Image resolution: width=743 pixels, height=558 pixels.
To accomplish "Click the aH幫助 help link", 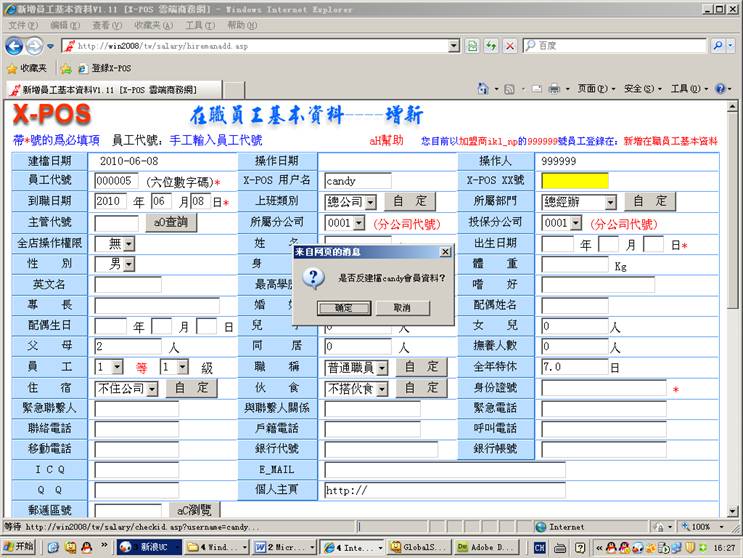I will pos(386,141).
